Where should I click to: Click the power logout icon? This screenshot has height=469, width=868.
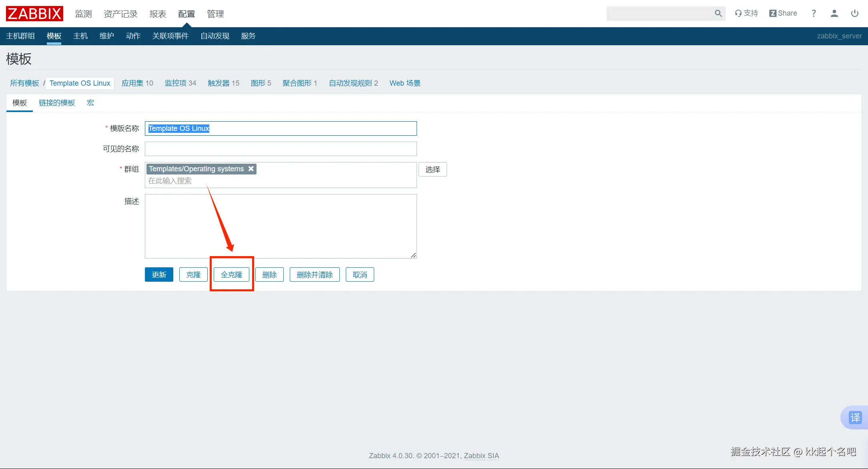pos(854,13)
